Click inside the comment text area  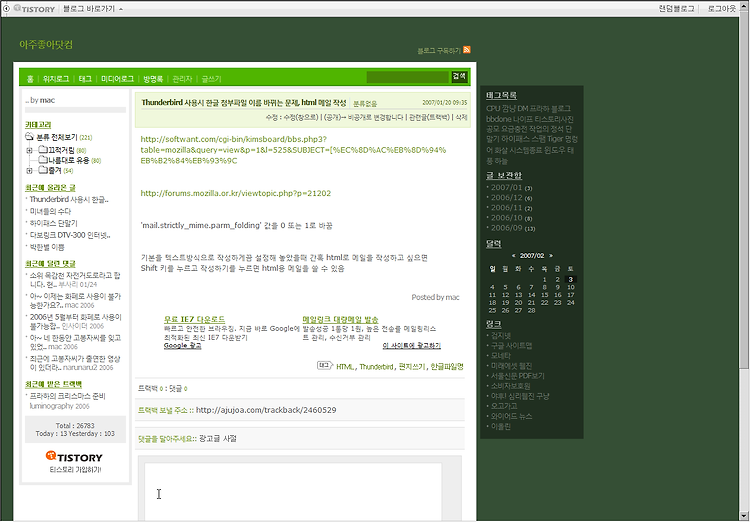click(293, 492)
